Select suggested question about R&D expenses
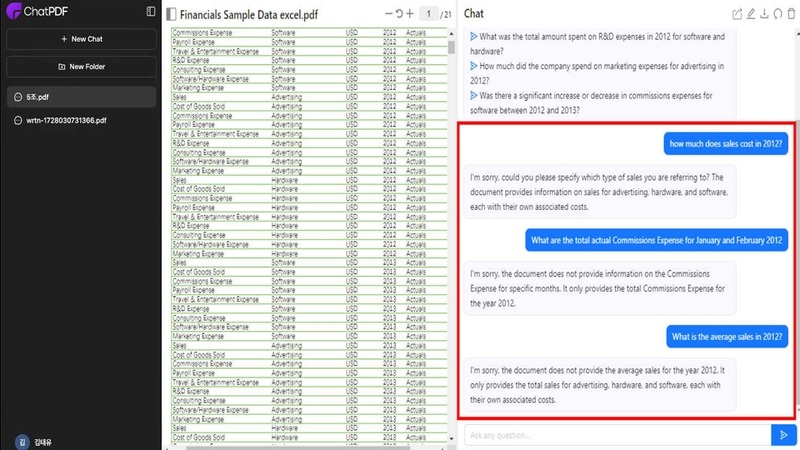 [x=597, y=44]
